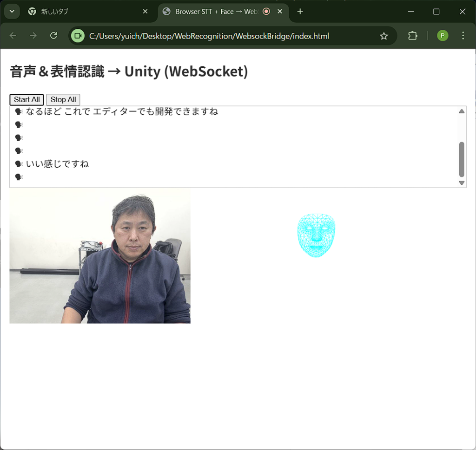Open Chrome's three-dot menu
This screenshot has height=450, width=476.
click(463, 36)
